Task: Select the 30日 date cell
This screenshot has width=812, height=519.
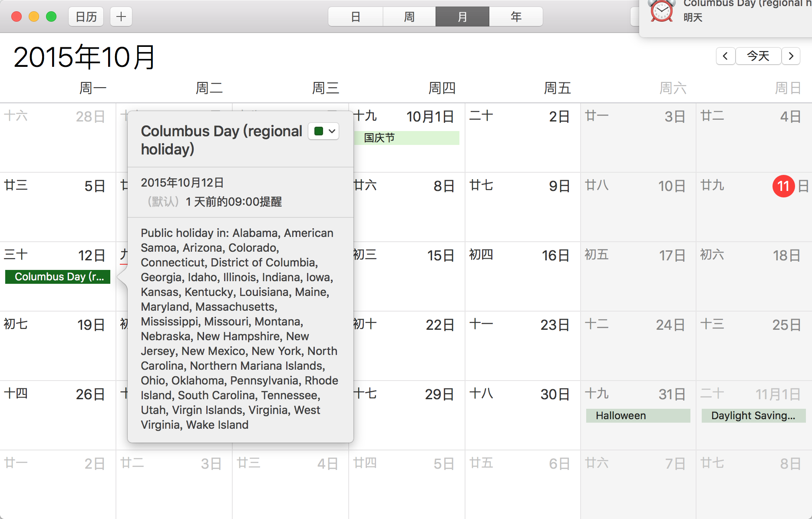Action: point(555,394)
